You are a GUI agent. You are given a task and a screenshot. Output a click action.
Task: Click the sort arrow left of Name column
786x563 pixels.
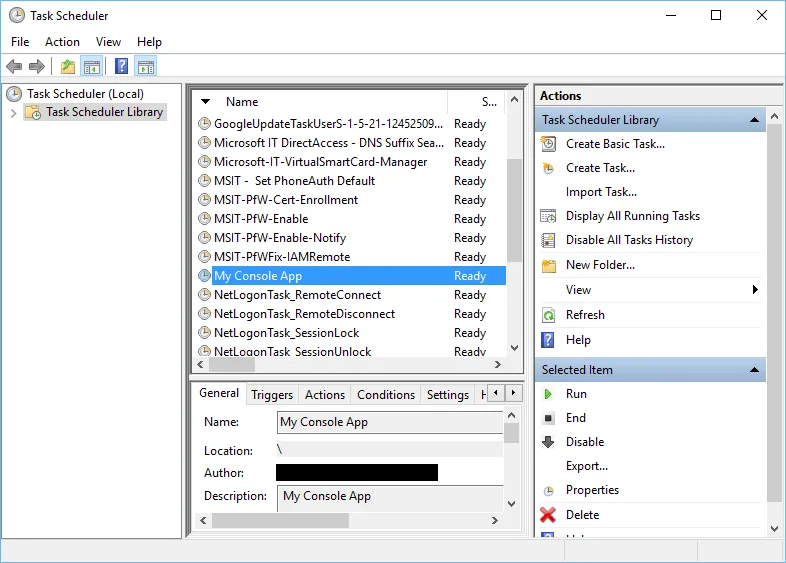205,102
